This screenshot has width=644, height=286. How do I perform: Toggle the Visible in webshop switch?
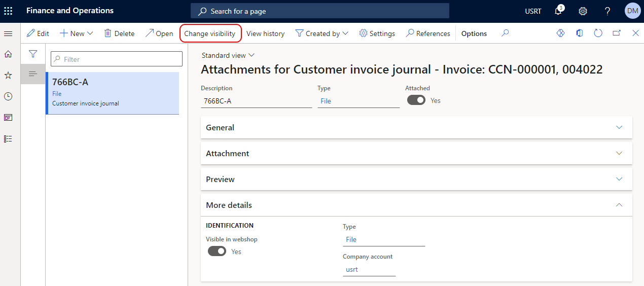click(x=217, y=252)
